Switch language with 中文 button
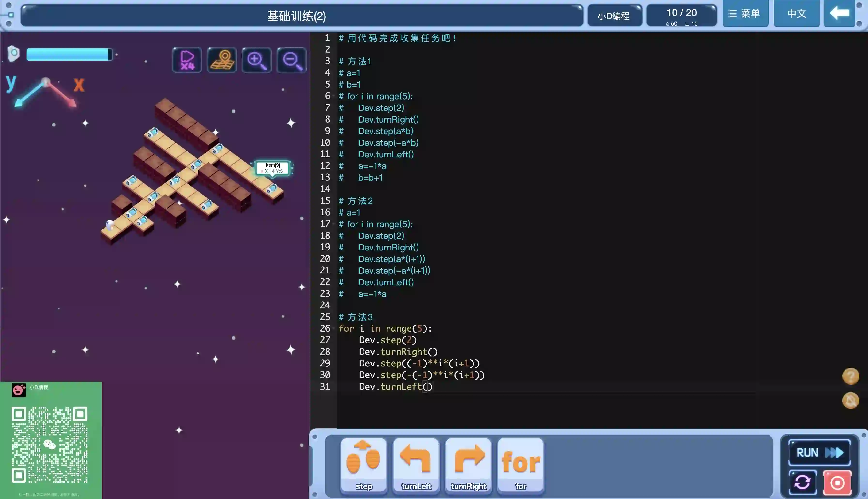Screen dimensions: 868x499 pos(796,14)
